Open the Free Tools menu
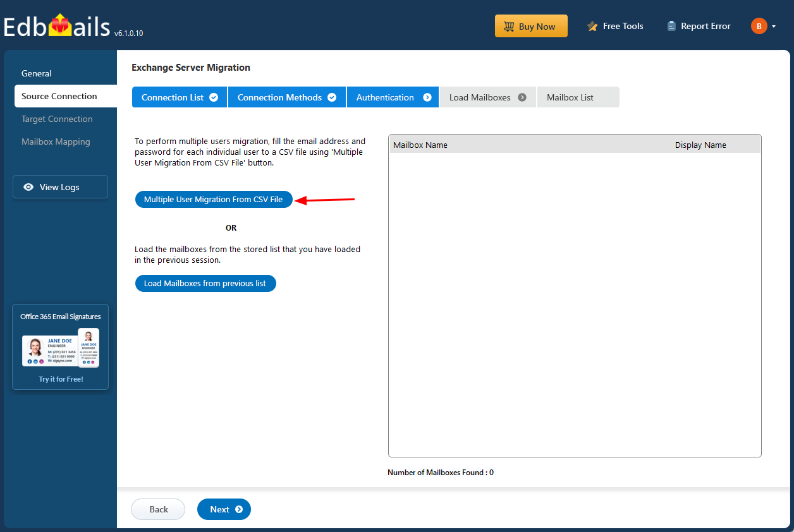The width and height of the screenshot is (794, 532). click(x=615, y=26)
